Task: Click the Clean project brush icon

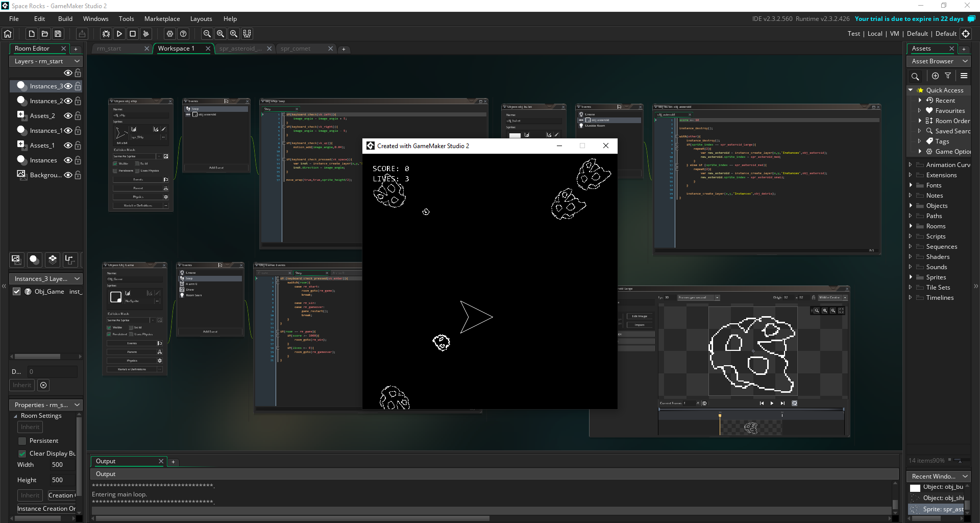Action: click(x=146, y=34)
